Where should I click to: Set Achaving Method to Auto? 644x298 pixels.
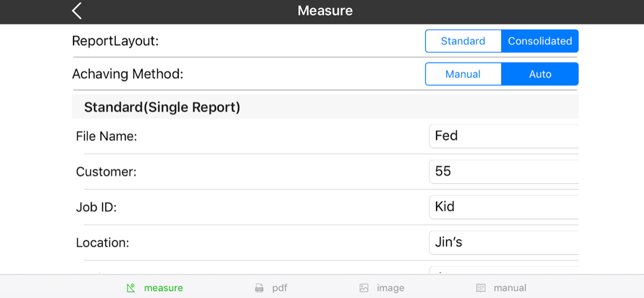[540, 74]
